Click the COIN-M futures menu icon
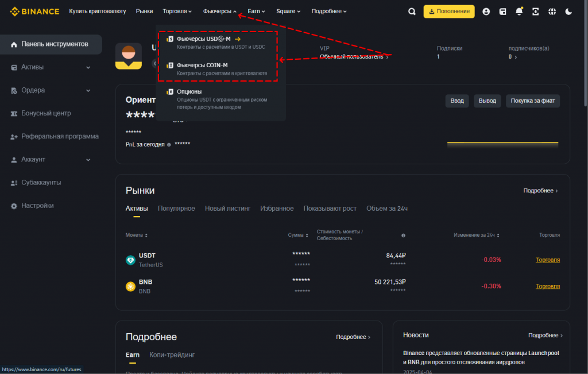 [x=170, y=65]
